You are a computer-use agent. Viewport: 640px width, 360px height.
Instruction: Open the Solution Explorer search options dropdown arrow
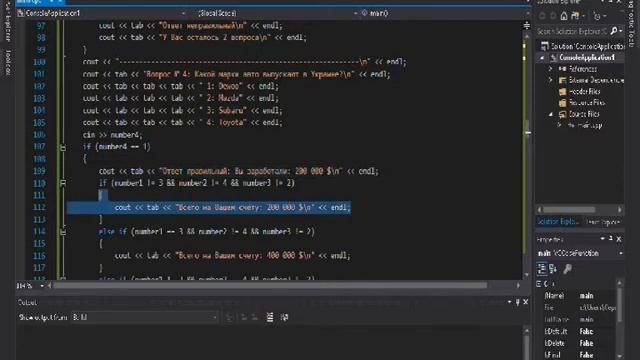[621, 31]
